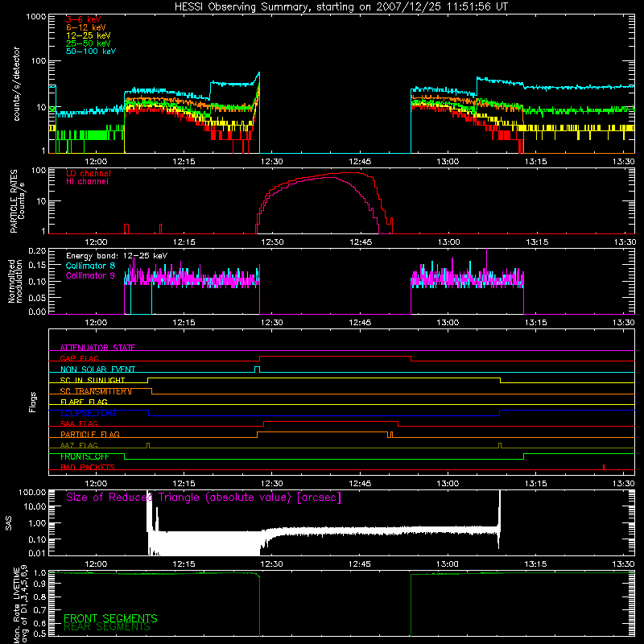Click the 0.15 tick on modulation axis
This screenshot has height=644, width=644.
click(37, 266)
